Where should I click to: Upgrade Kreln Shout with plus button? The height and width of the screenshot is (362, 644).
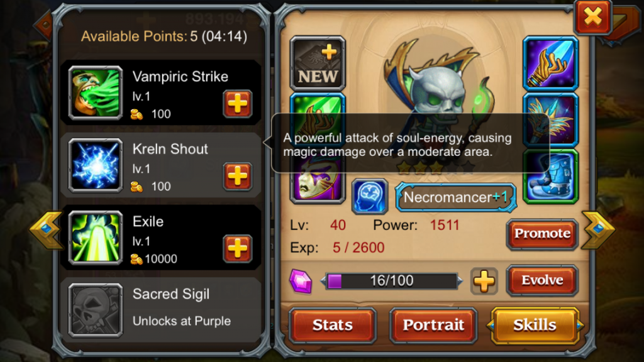tap(237, 176)
